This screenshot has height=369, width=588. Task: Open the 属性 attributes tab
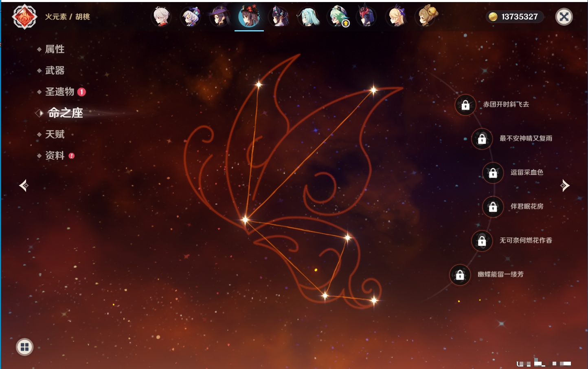55,49
